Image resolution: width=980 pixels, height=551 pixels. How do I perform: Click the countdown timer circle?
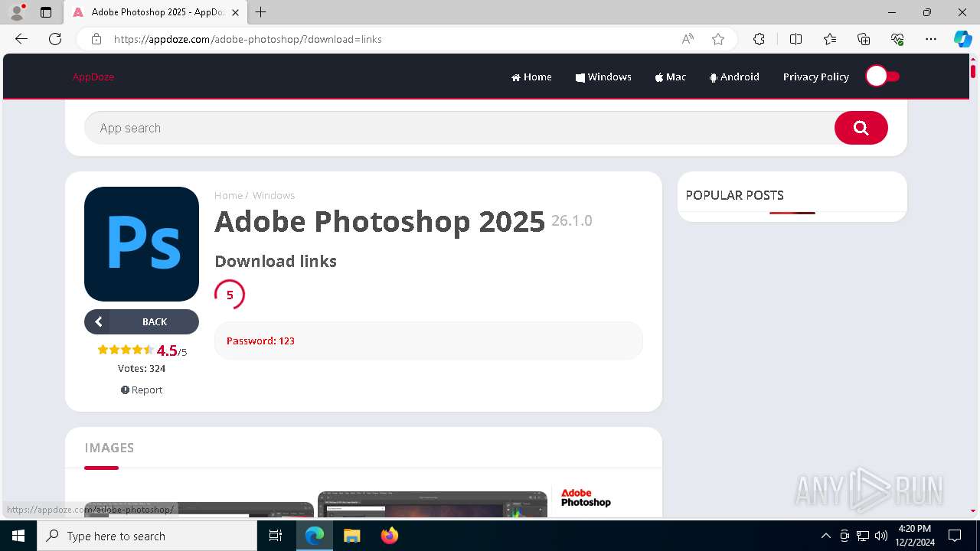click(230, 295)
